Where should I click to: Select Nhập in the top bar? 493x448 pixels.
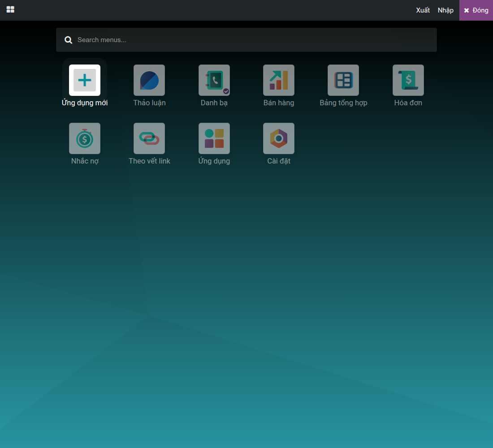click(x=445, y=10)
